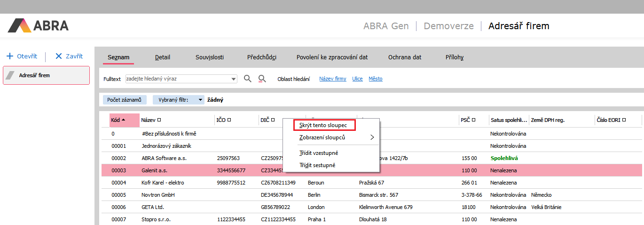Select Třídit sestupně in the context menu
Viewport: 644px width, 225px height.
[x=318, y=165]
